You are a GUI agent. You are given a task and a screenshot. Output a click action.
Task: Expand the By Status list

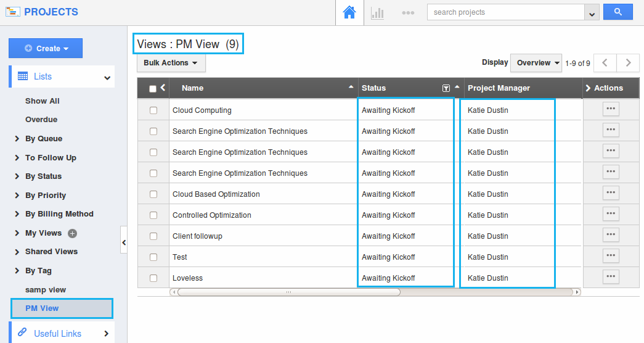point(17,176)
